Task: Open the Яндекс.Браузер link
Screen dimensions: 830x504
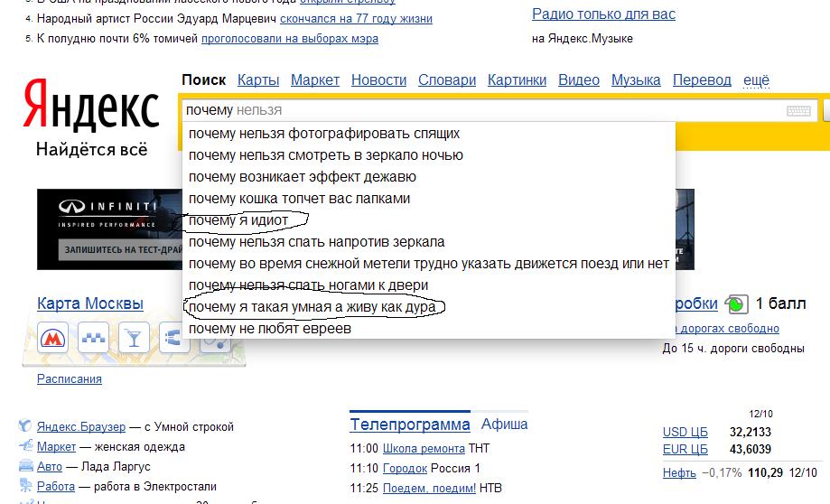Action: point(81,426)
